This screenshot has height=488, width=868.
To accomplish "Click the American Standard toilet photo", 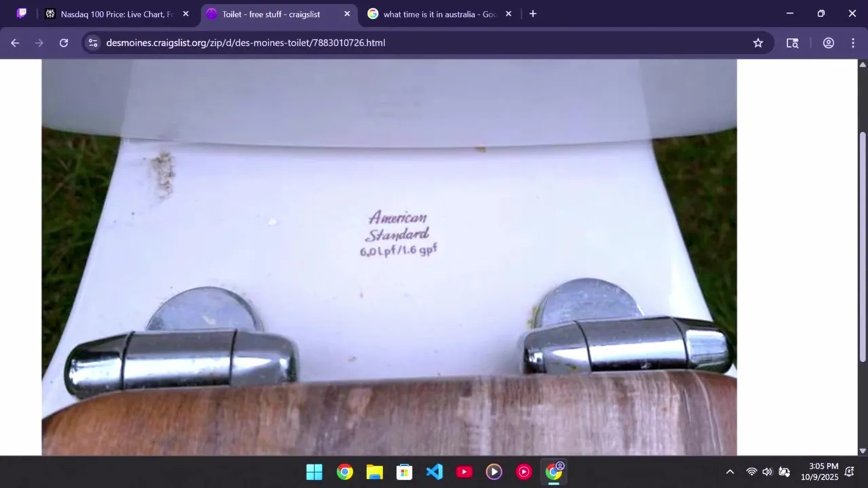I will tap(389, 258).
